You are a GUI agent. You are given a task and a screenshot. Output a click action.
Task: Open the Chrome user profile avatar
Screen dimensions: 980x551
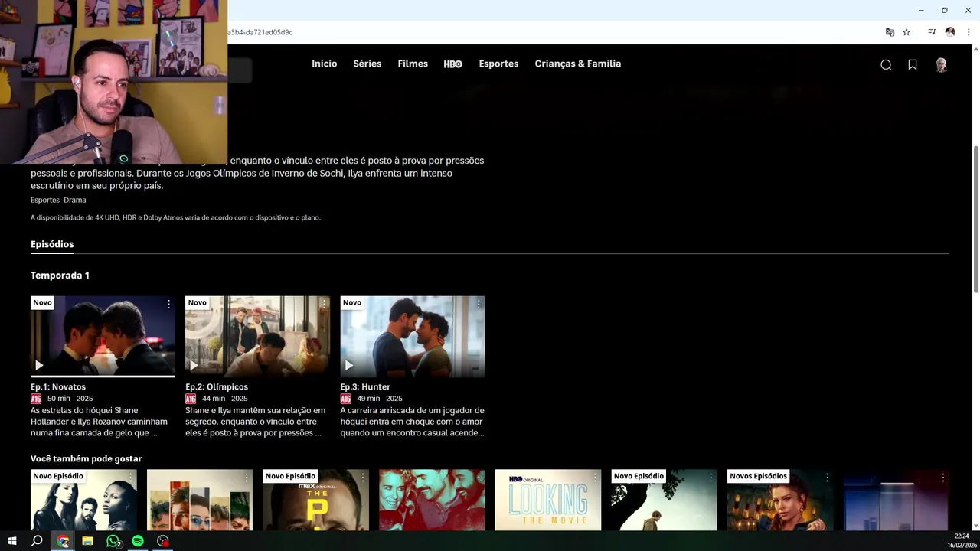[x=950, y=32]
